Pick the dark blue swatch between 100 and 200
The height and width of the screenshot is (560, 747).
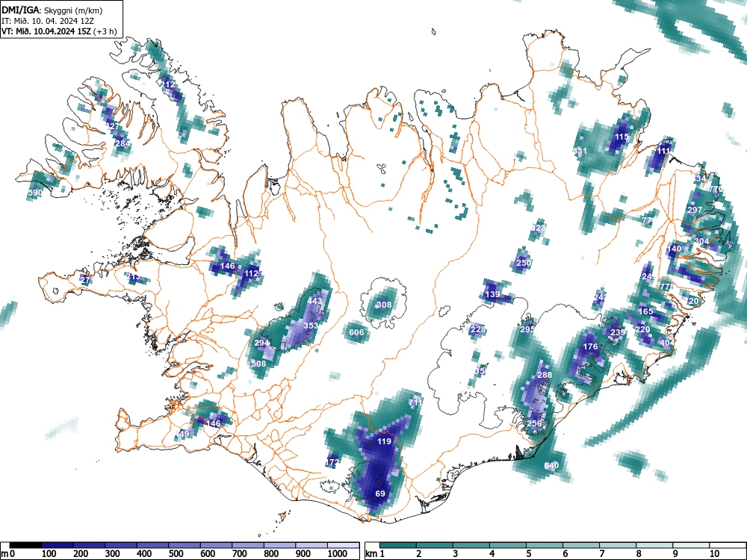point(58,545)
